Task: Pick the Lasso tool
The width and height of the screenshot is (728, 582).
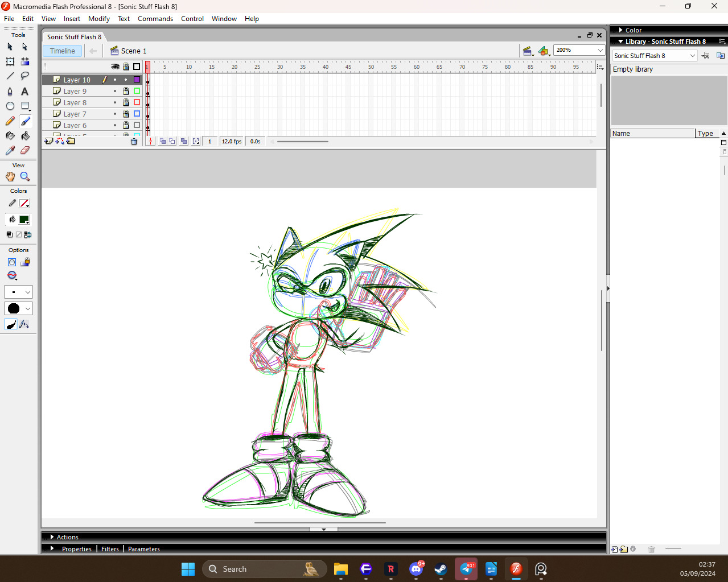Action: (24, 76)
